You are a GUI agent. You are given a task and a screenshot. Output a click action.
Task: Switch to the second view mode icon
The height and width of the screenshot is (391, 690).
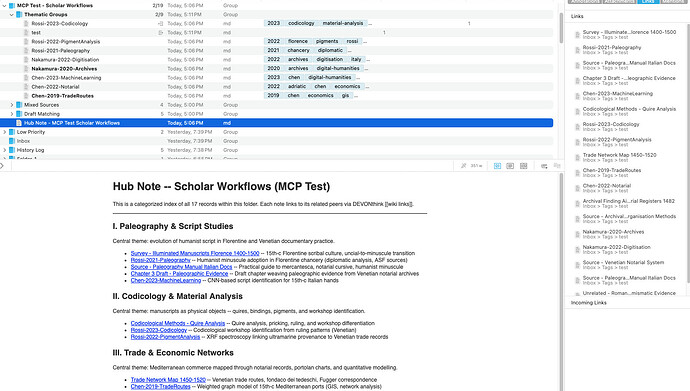coord(510,166)
